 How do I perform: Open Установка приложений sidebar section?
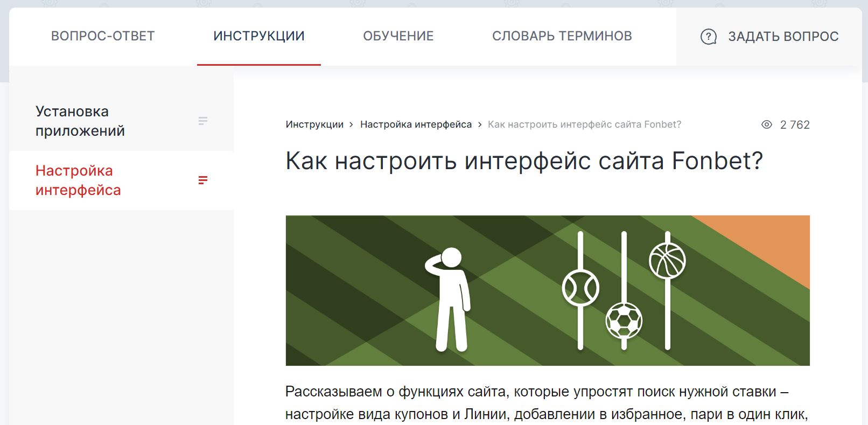click(121, 121)
